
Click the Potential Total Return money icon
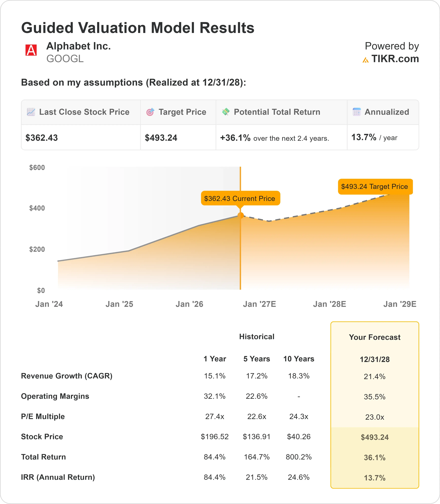click(x=226, y=112)
